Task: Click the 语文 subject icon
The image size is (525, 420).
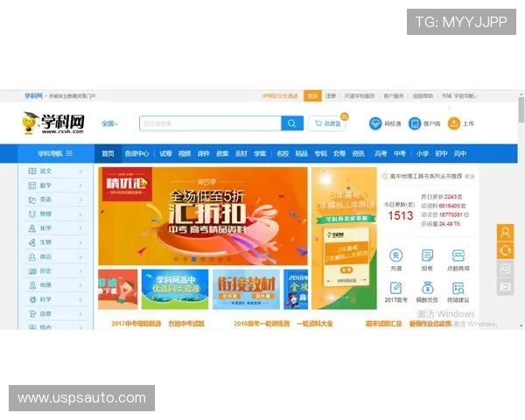Action: tap(32, 171)
